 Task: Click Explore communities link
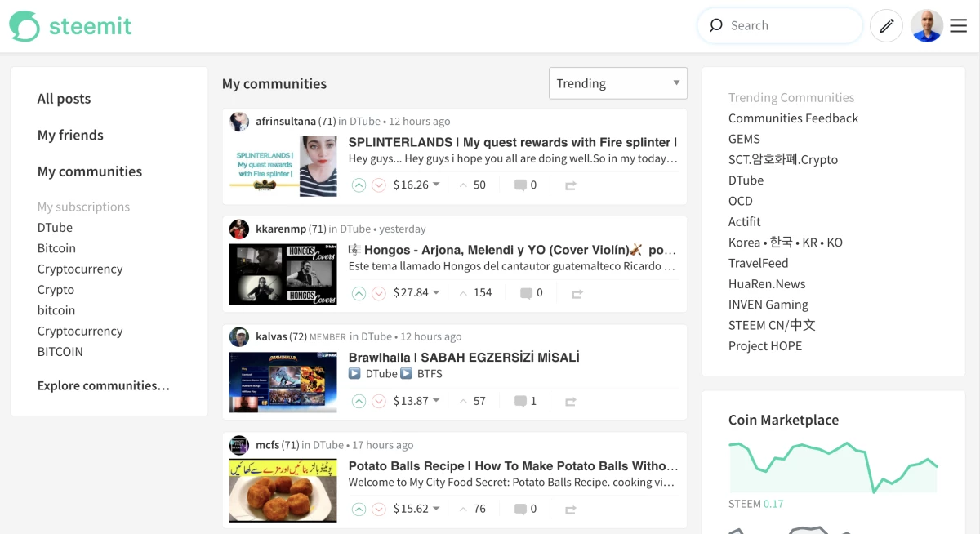(x=103, y=385)
